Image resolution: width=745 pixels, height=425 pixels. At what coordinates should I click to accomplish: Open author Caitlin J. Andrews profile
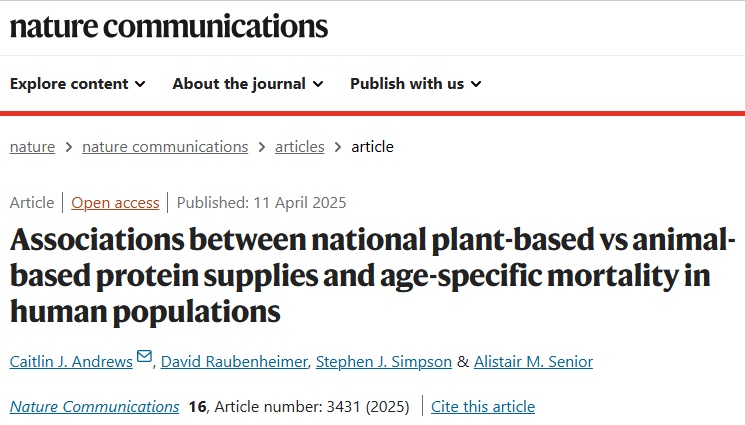click(71, 362)
